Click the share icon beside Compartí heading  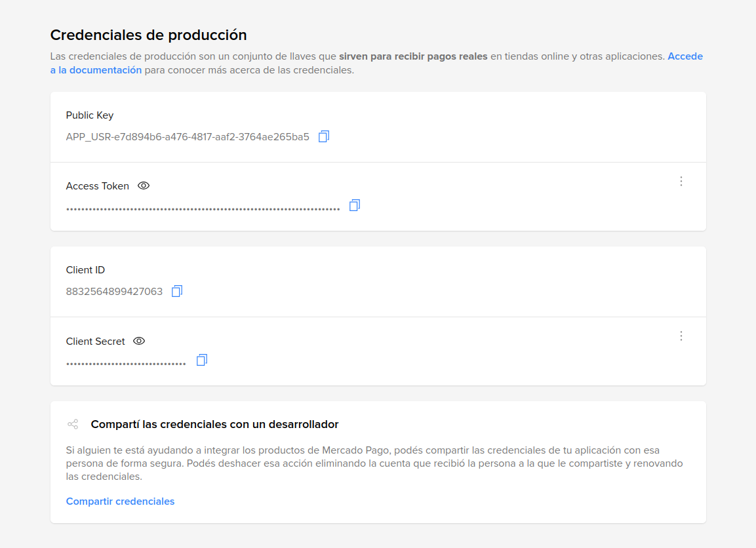[x=73, y=424]
